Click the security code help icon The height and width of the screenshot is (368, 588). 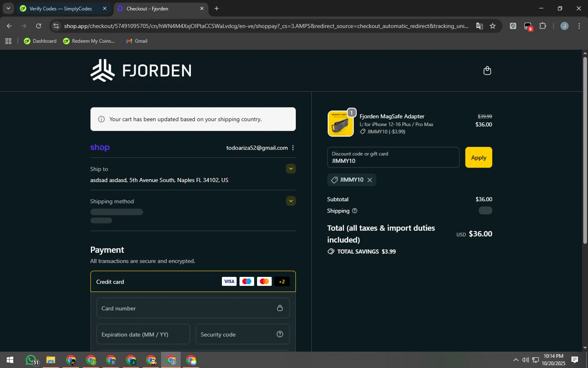(x=280, y=334)
